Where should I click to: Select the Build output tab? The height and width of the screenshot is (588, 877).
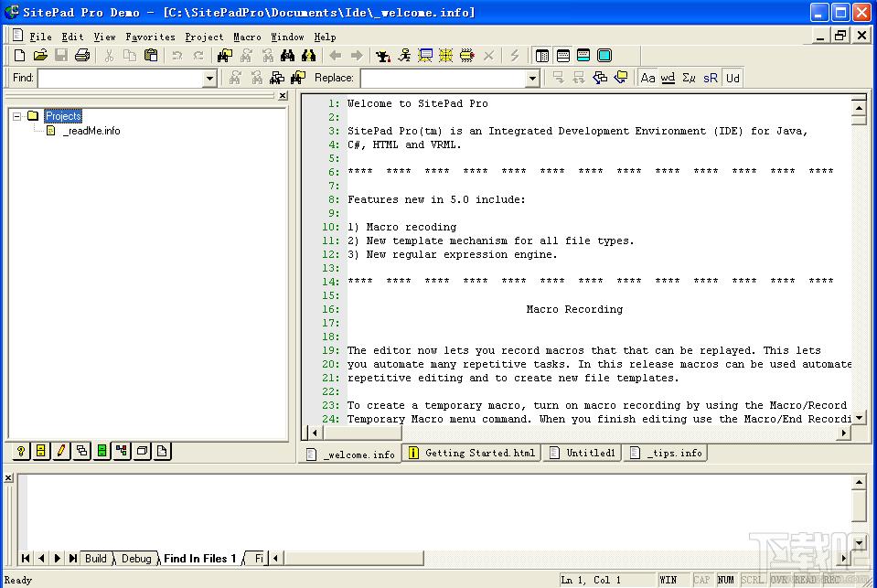(x=96, y=559)
